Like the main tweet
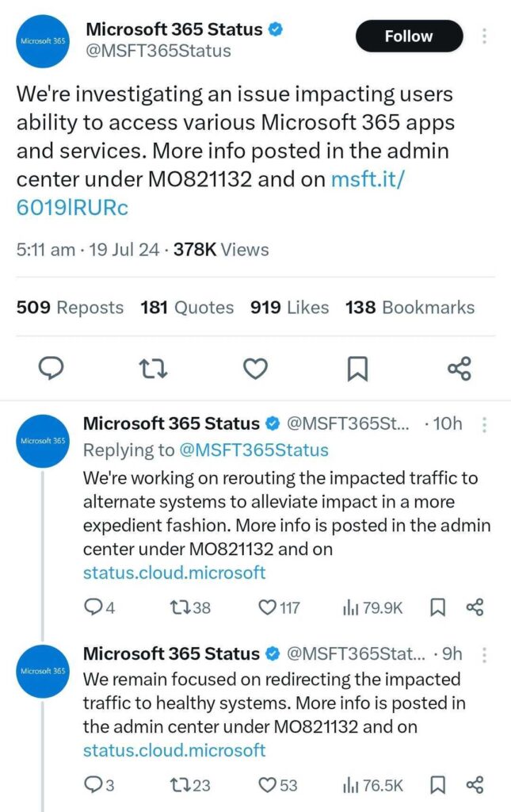Image resolution: width=511 pixels, height=812 pixels. tap(255, 369)
